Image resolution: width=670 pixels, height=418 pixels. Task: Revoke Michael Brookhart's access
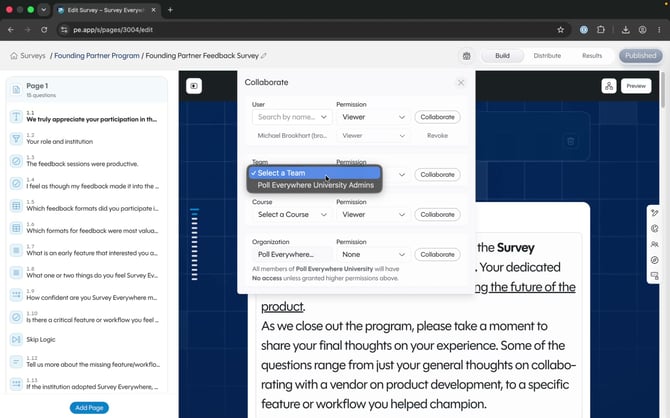pos(437,135)
